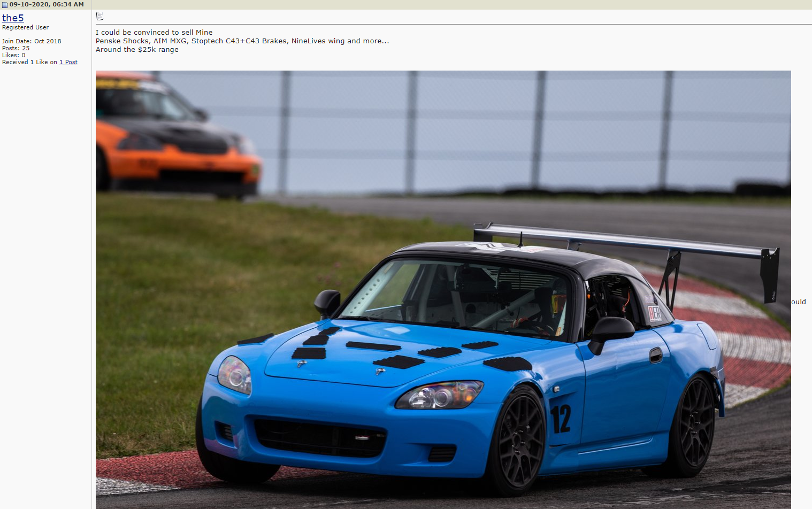Click the "I could be convinced to sell Mine" line
The height and width of the screenshot is (509, 812).
154,33
